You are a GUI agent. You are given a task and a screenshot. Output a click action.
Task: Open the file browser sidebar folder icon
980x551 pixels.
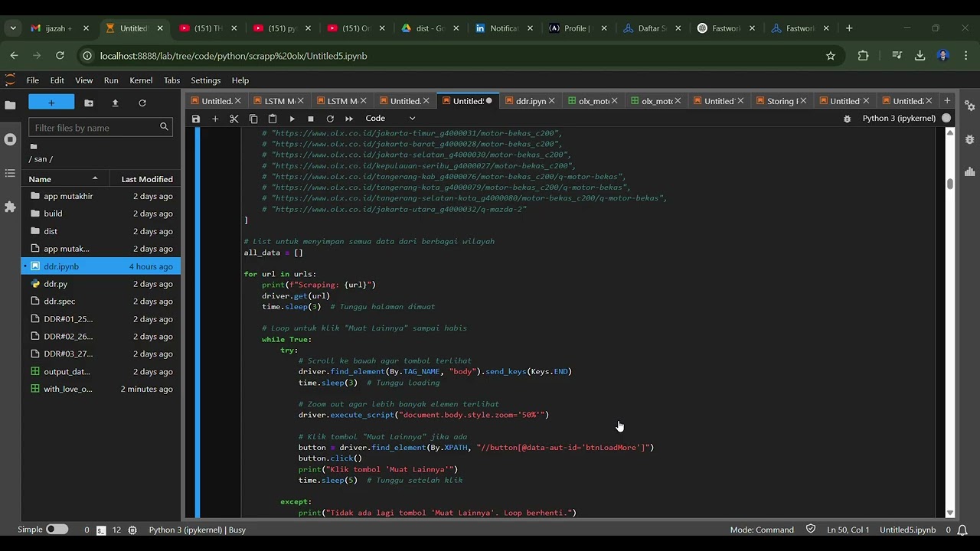point(10,105)
